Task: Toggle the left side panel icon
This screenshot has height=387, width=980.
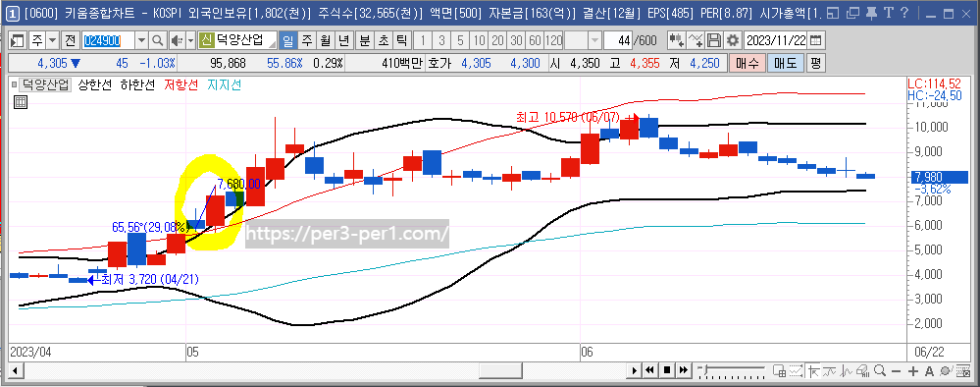Action: tap(18, 40)
